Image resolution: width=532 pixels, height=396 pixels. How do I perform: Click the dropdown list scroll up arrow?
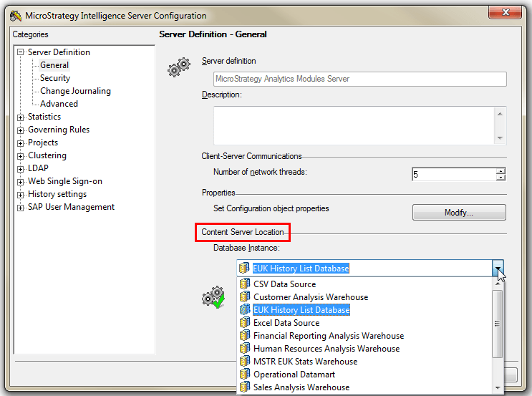(x=498, y=283)
